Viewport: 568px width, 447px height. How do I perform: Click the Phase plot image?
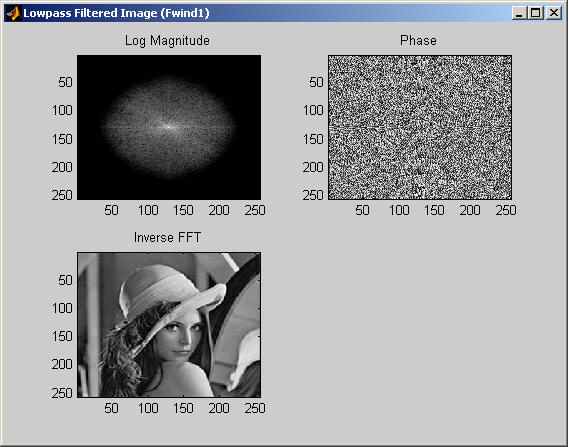(420, 127)
